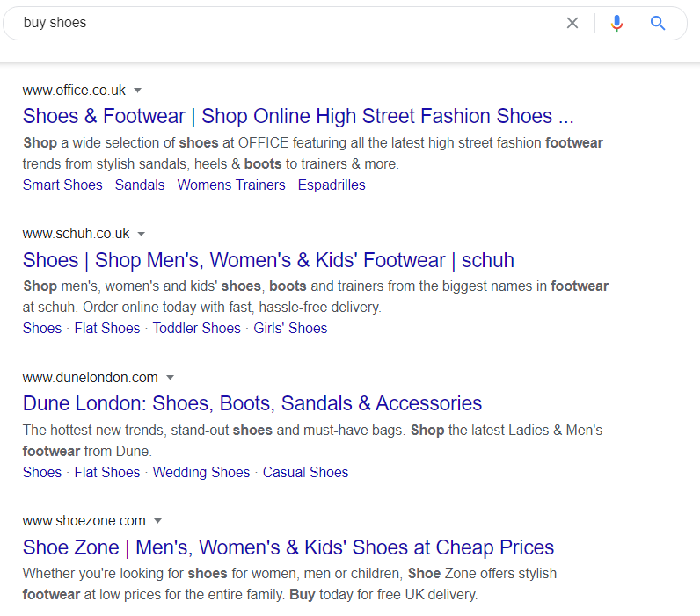Click 'Flat Shoes' sitelink under the Dune London result

107,473
